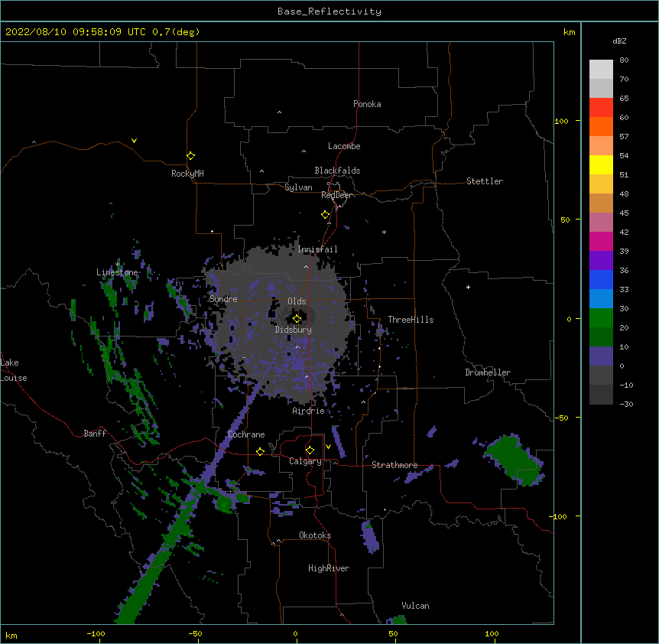Select the violet 39 dBZ swatch
This screenshot has height=644, width=659.
pyautogui.click(x=601, y=261)
